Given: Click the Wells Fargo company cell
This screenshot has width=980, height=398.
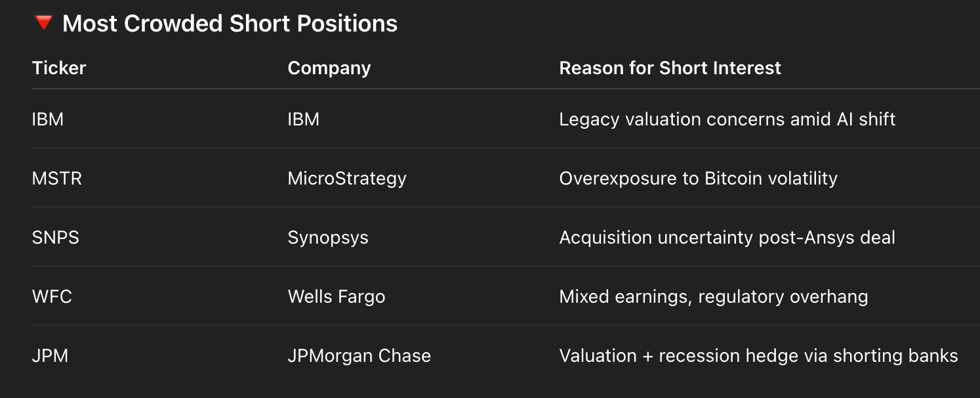Looking at the screenshot, I should (x=337, y=297).
